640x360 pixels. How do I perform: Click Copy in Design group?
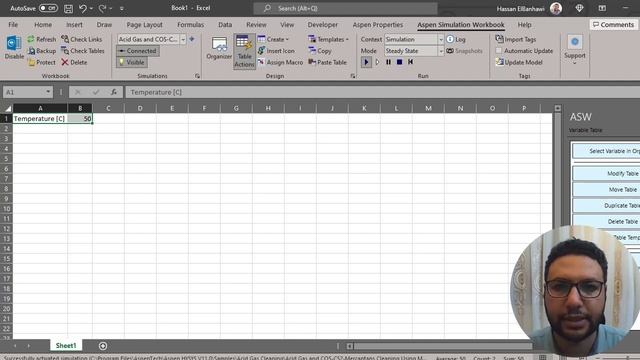320,51
